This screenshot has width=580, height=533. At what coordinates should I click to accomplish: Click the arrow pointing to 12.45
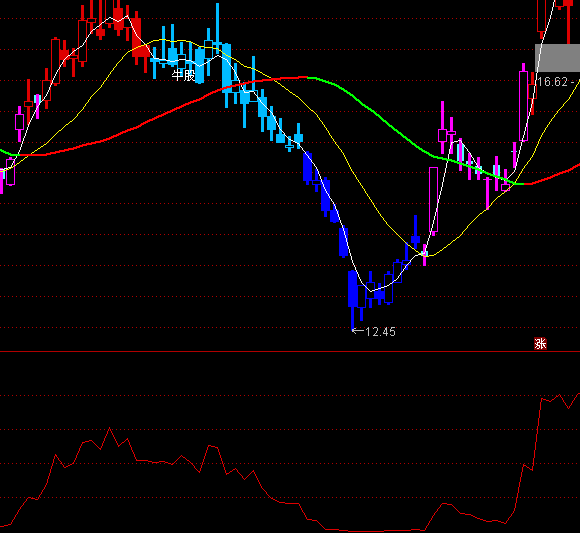[358, 331]
